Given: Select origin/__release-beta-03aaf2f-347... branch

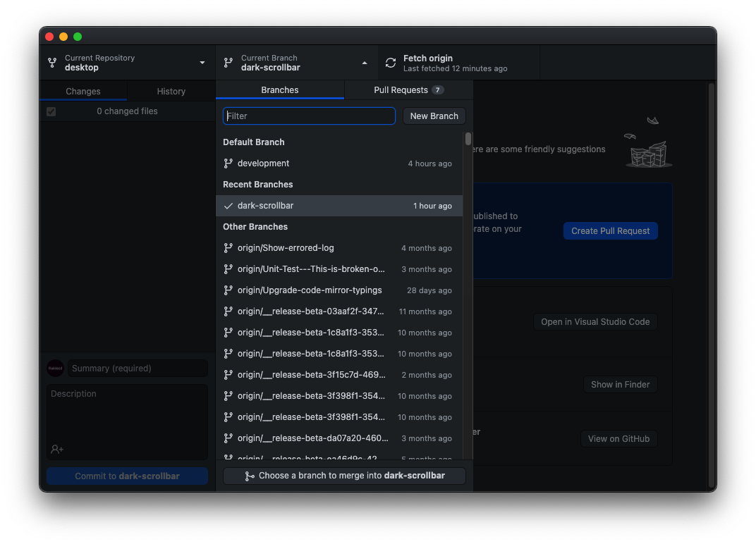Looking at the screenshot, I should tap(339, 311).
